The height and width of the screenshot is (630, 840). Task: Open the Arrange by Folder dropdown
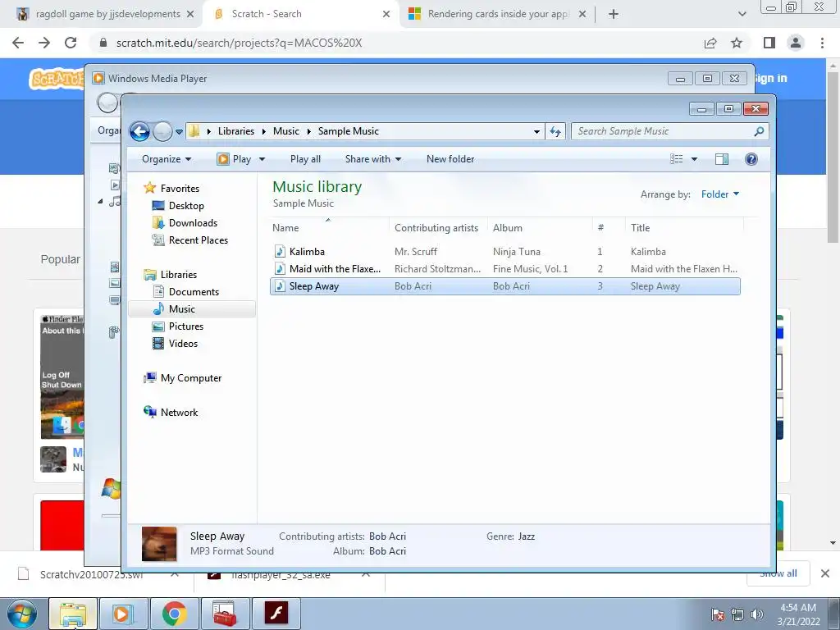pyautogui.click(x=720, y=194)
